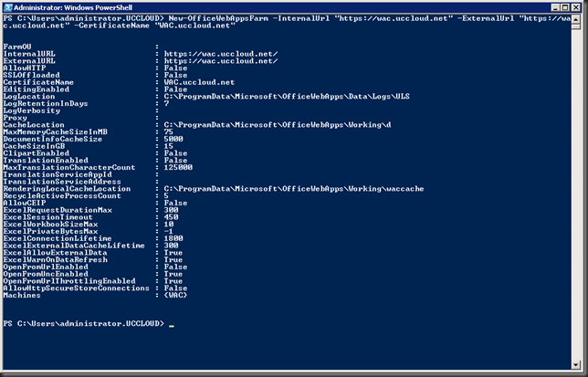Minimize the PowerShell window

click(555, 7)
